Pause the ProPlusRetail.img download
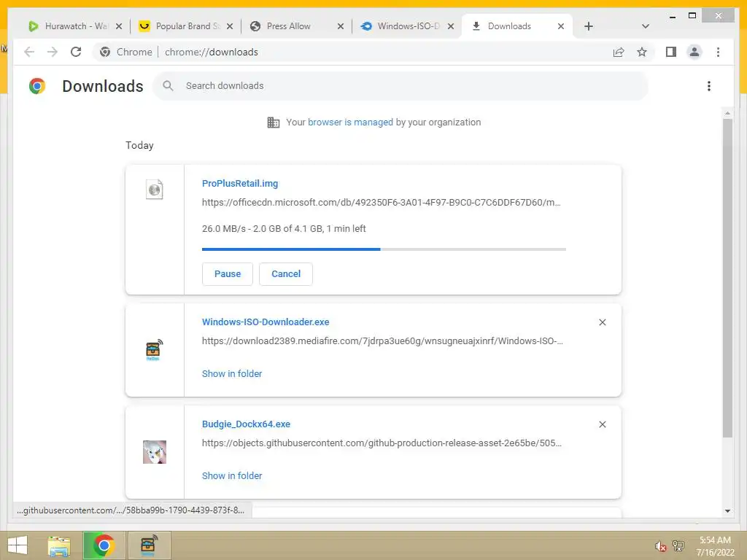 228,274
